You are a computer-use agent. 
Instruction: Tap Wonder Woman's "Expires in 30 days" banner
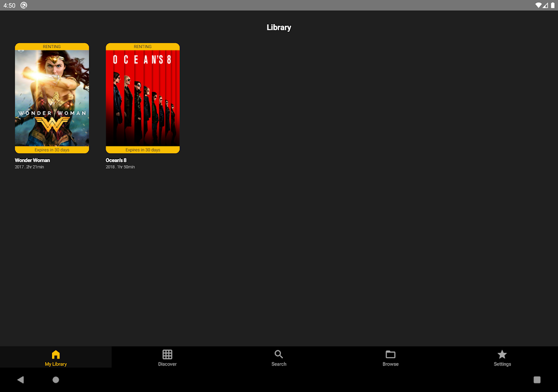(x=52, y=150)
